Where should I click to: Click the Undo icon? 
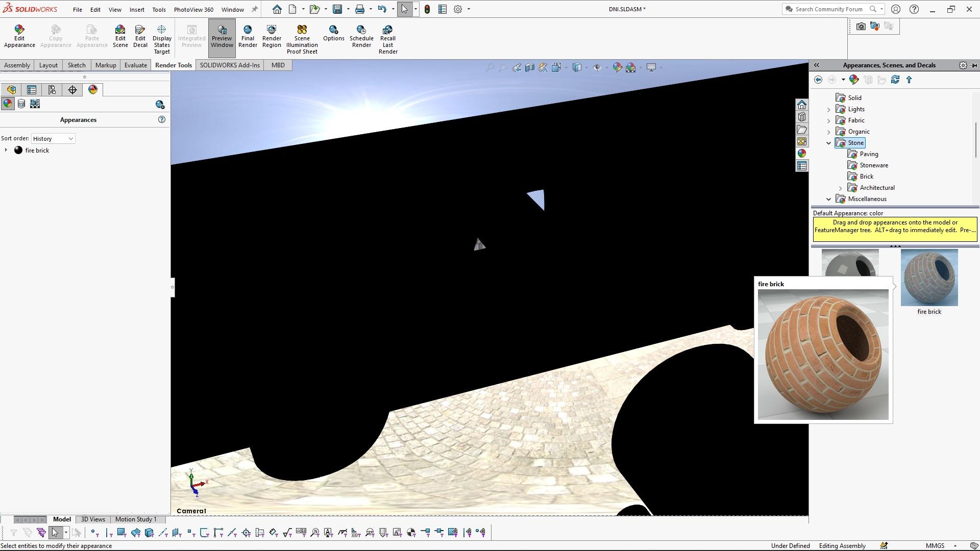coord(382,9)
